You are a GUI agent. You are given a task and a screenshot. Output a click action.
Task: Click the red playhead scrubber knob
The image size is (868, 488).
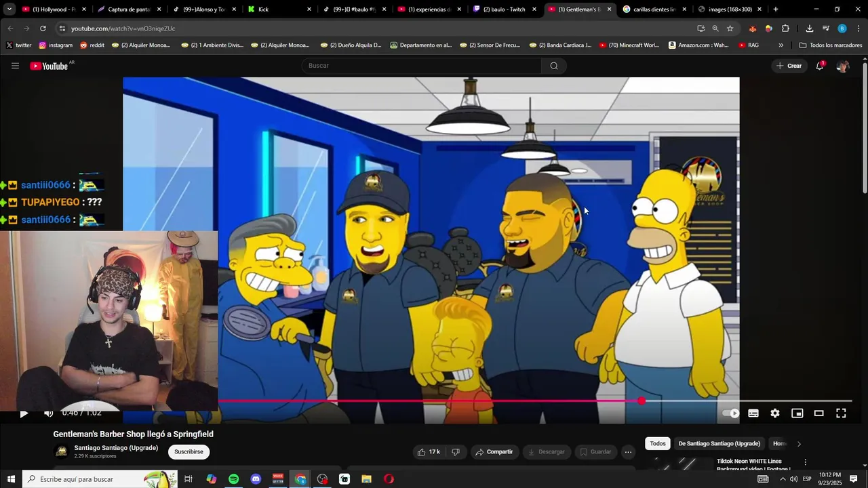point(642,401)
